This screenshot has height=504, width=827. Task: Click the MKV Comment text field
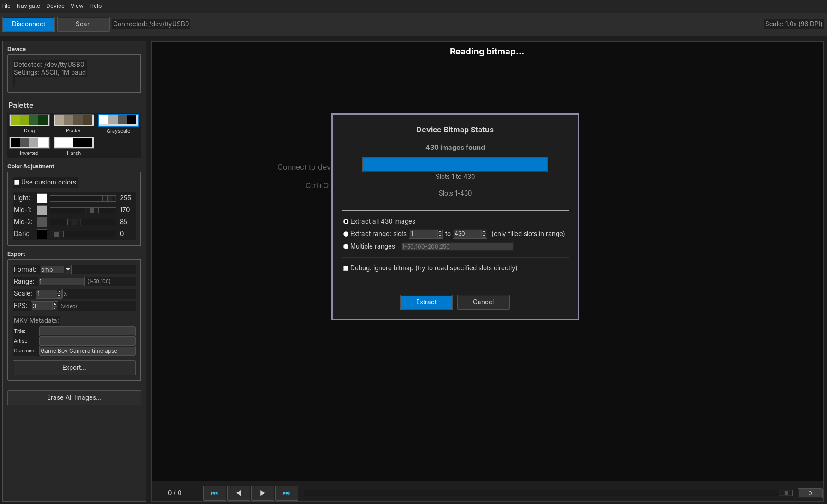point(87,351)
